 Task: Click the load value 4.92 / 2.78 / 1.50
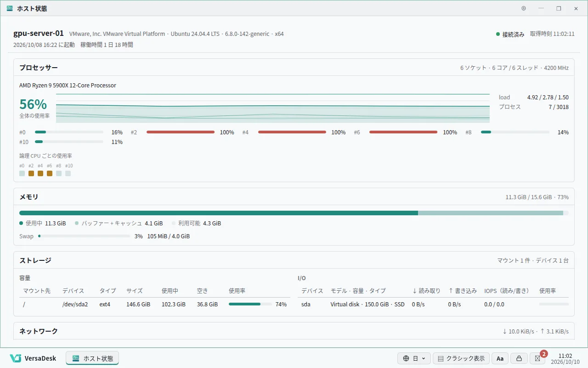click(548, 98)
